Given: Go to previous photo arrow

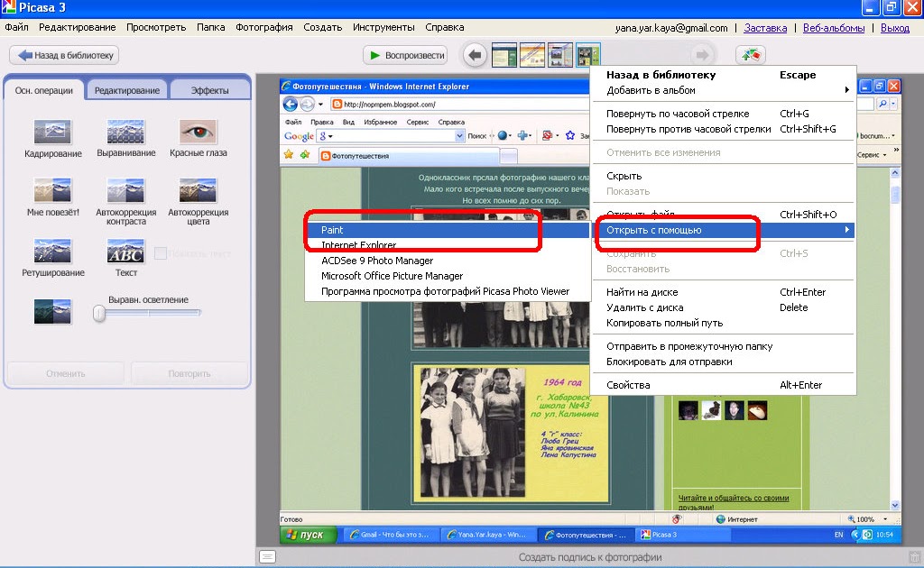Looking at the screenshot, I should click(475, 55).
